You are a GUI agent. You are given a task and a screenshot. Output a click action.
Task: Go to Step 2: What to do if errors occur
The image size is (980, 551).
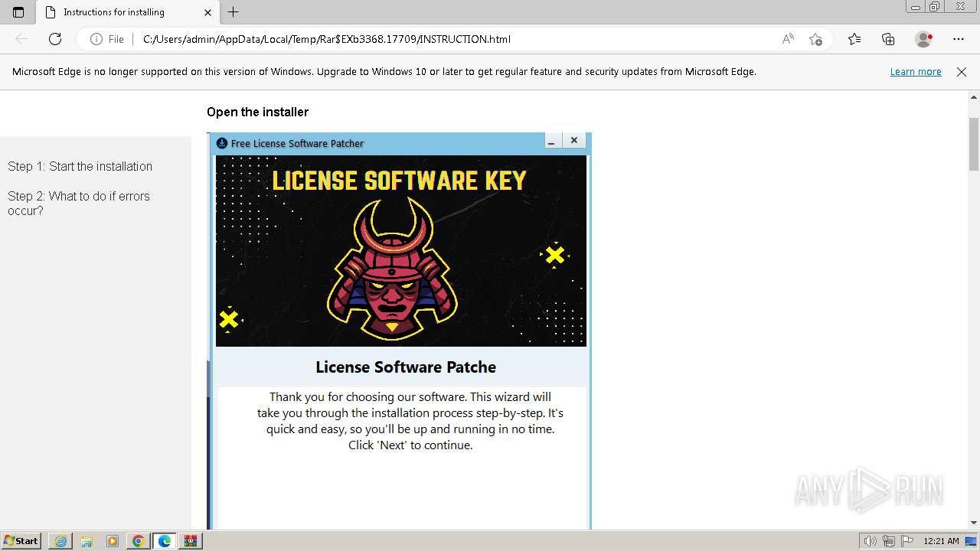tap(79, 204)
